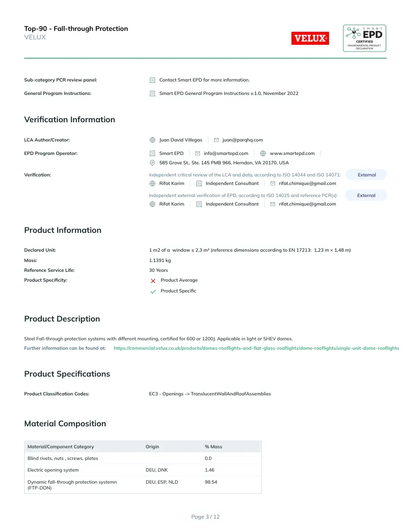Click External badge for LCA critical review
411x532 pixels.
(x=367, y=175)
